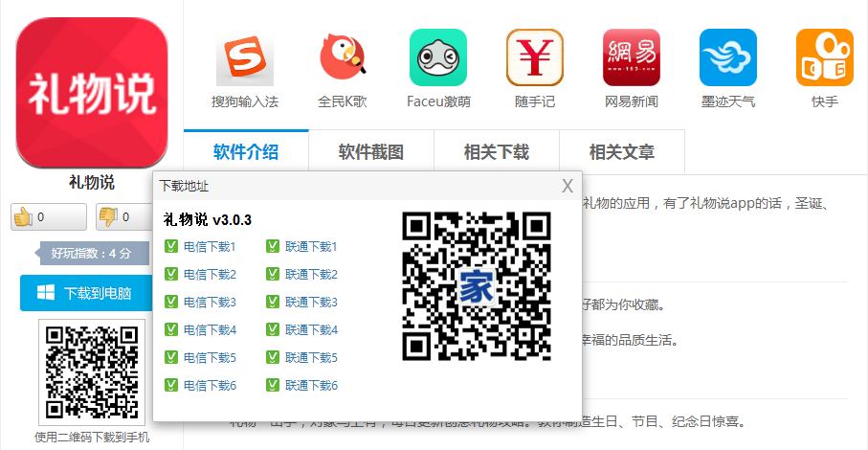Click the 联通下载3 link
This screenshot has width=868, height=450.
(311, 303)
